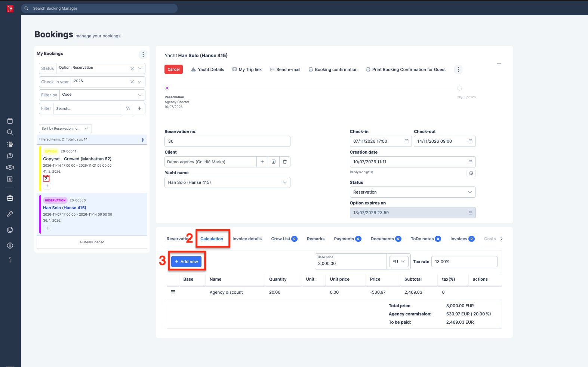Open the Check-in calendar picker icon
Screen dimensions: 588x367
point(406,141)
